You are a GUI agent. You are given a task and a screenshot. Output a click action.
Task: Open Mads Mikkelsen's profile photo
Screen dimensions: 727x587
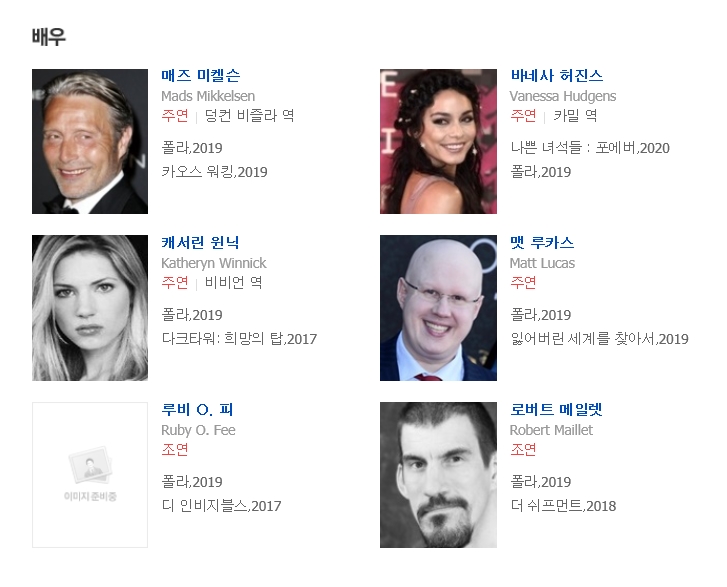[90, 141]
